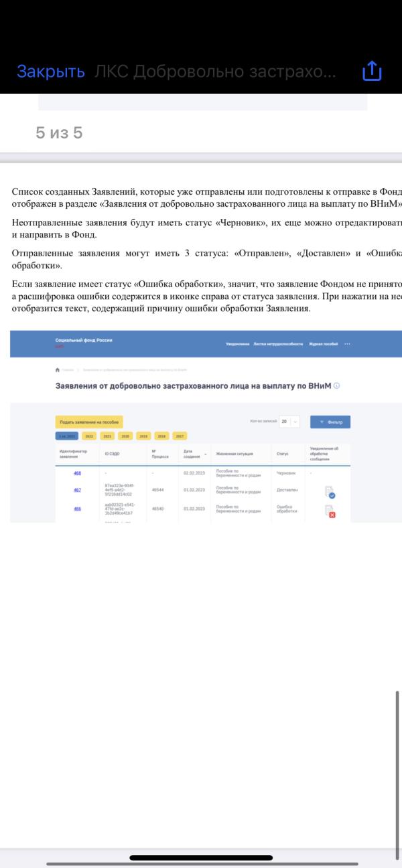Open the Фильтр button
The image size is (402, 868).
click(x=330, y=422)
